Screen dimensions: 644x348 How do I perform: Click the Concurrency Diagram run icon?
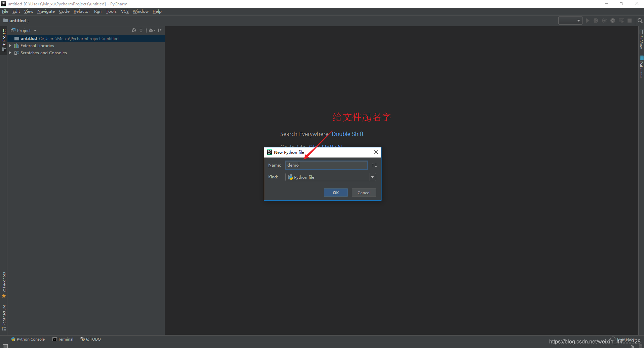click(621, 21)
